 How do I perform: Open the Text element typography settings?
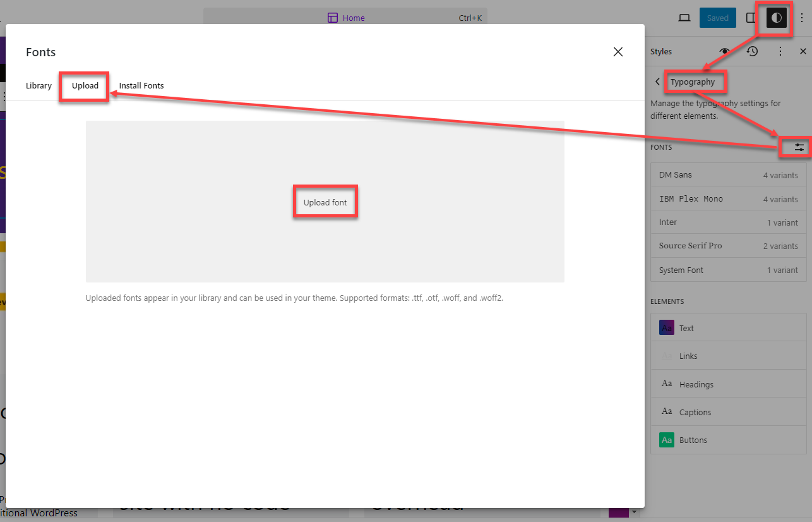(728, 328)
